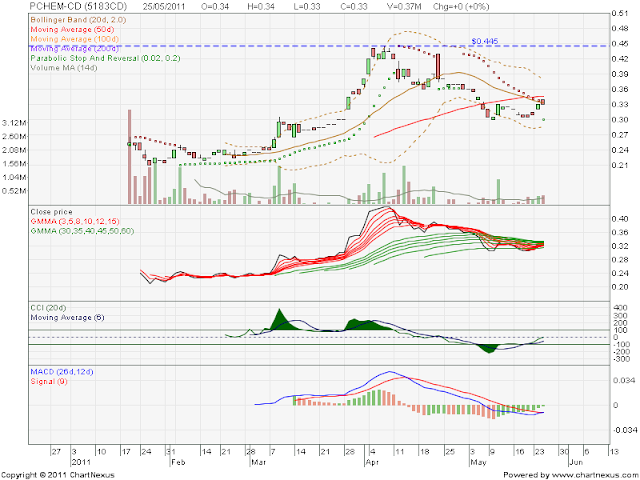Click the May month label
The width and height of the screenshot is (640, 480).
click(478, 462)
